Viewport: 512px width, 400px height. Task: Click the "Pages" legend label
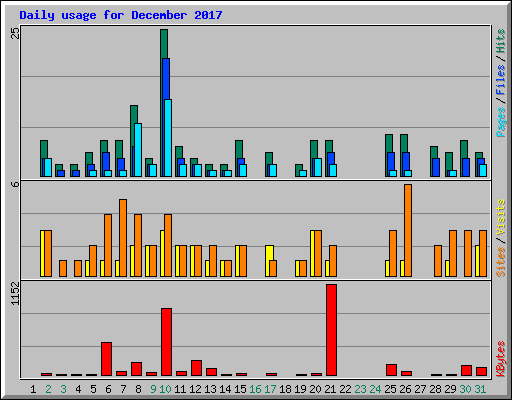click(500, 122)
